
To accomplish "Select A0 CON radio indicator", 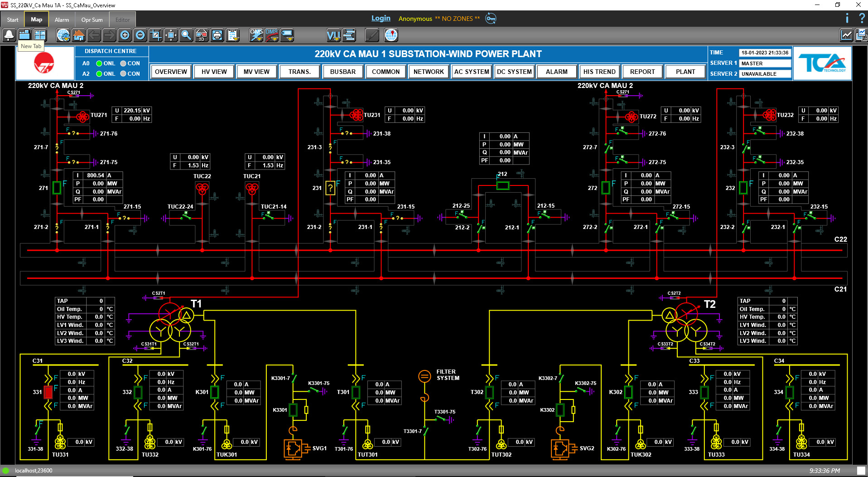I will click(x=123, y=63).
